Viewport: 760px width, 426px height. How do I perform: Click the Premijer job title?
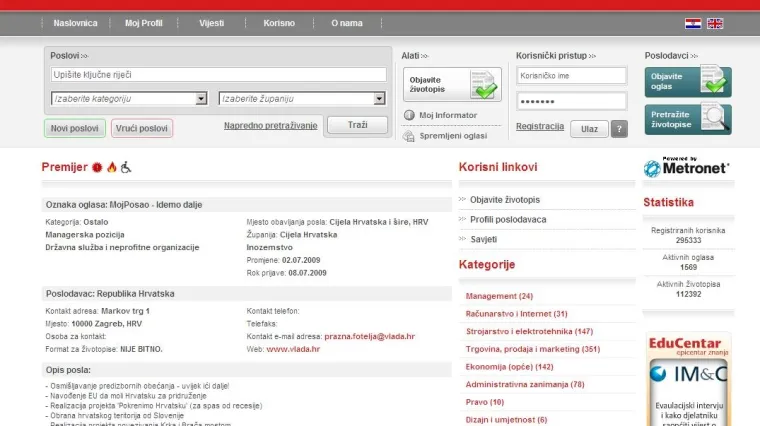64,167
